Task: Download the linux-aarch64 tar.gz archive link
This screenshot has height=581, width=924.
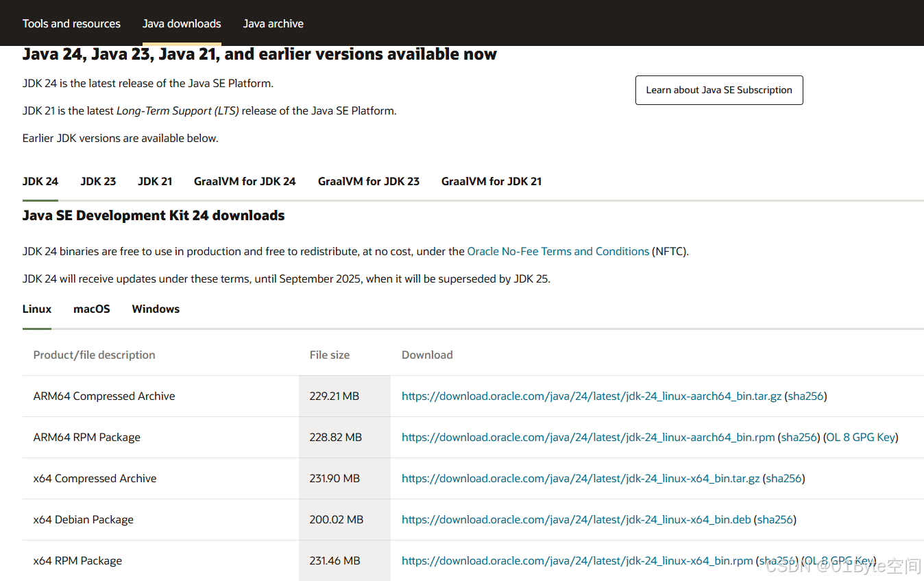Action: point(592,396)
